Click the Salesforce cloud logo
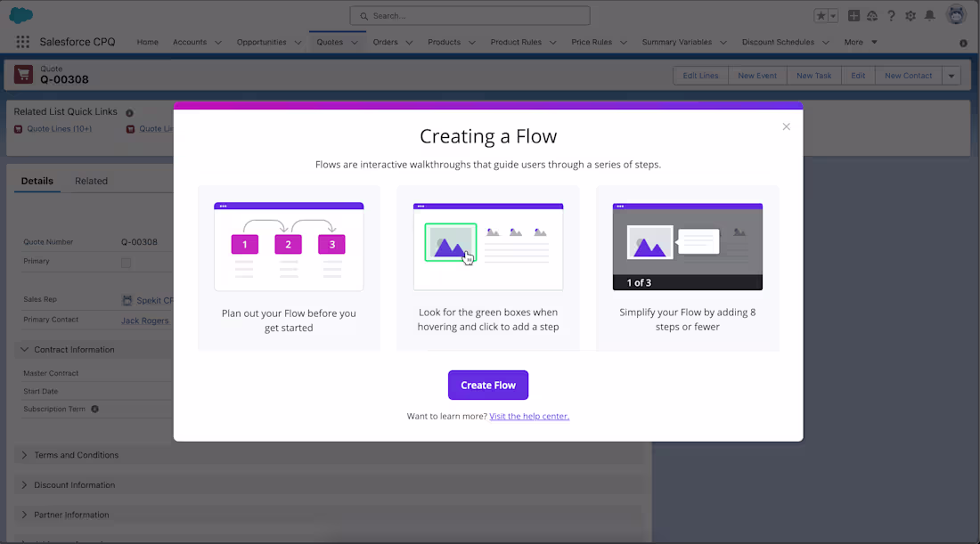 click(x=19, y=13)
